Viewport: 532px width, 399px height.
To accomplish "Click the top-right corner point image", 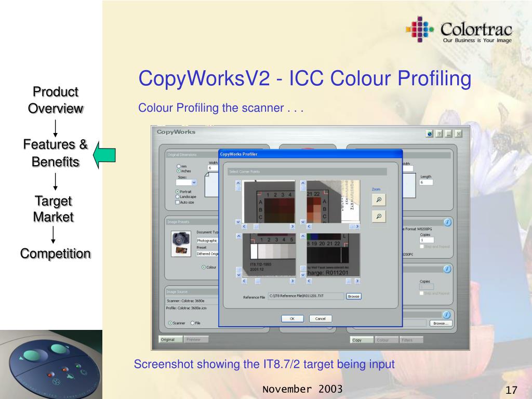I will (x=333, y=202).
